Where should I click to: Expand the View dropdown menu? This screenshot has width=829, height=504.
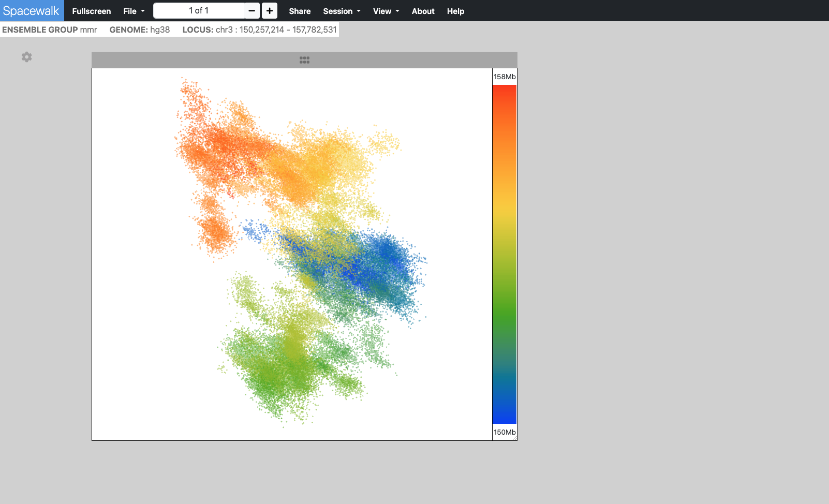[386, 11]
